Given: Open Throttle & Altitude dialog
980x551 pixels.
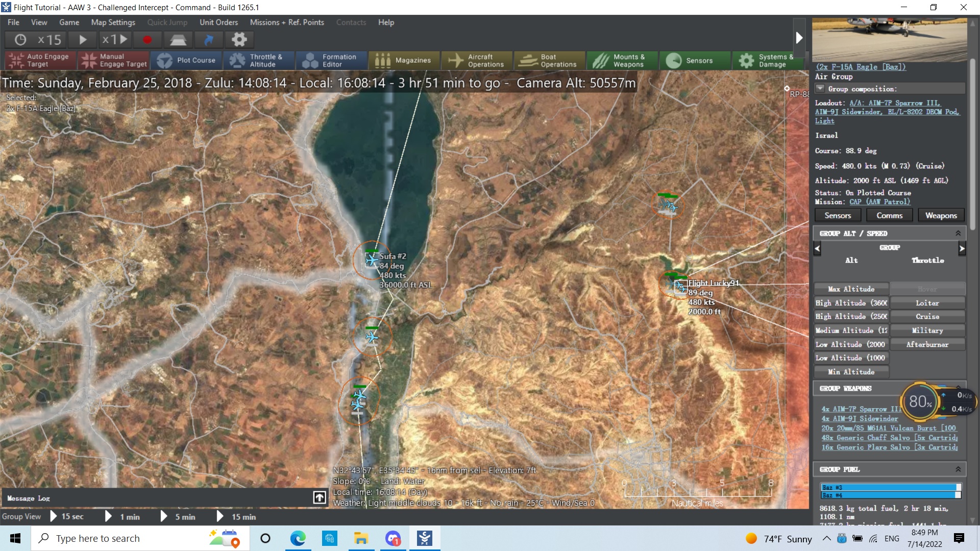Looking at the screenshot, I should (x=259, y=60).
